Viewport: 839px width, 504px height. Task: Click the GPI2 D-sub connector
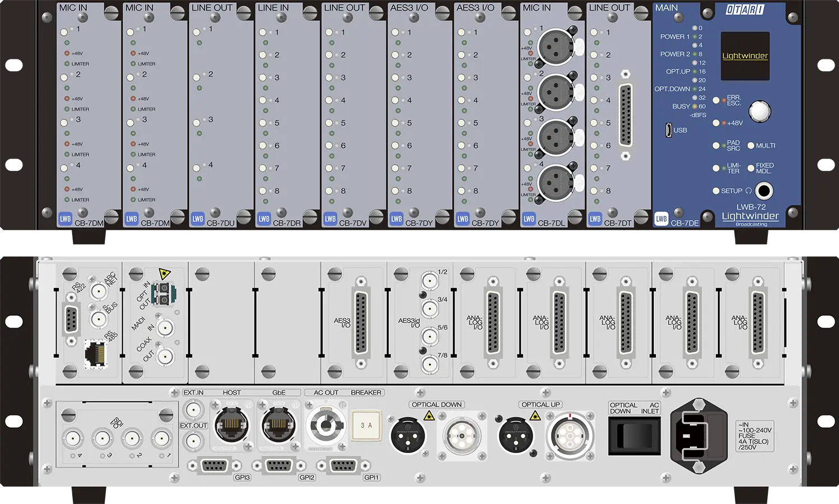(x=278, y=465)
